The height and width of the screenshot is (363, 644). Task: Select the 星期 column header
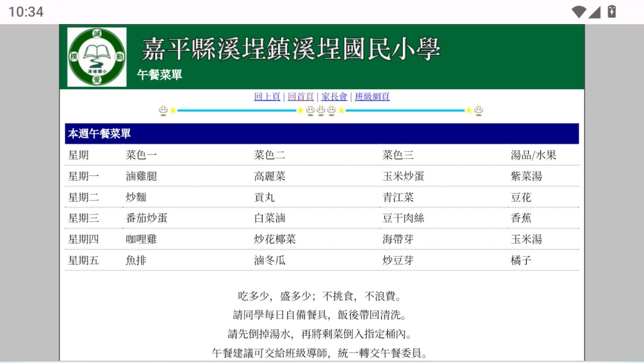tap(78, 155)
